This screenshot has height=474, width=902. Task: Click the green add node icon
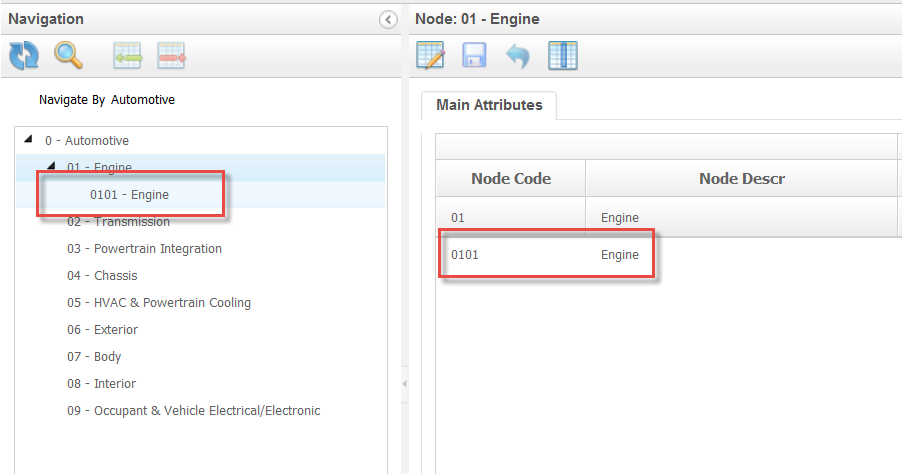click(128, 56)
